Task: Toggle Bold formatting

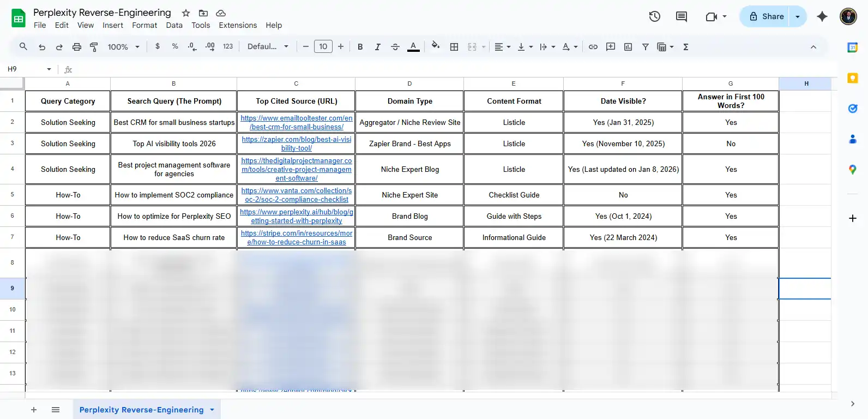Action: pyautogui.click(x=360, y=47)
